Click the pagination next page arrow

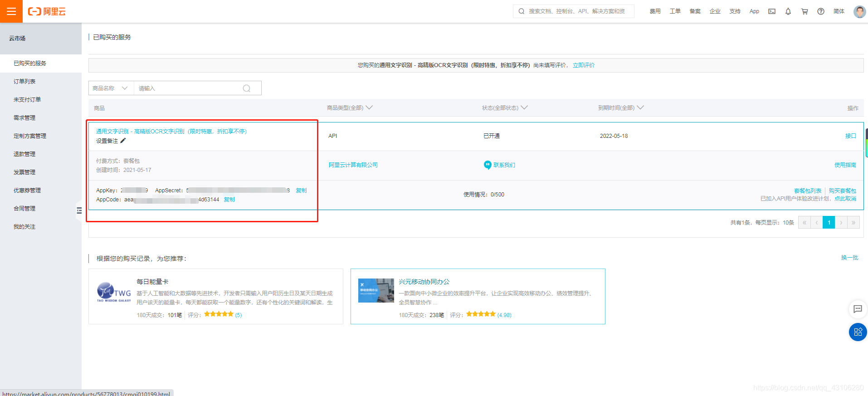(841, 222)
